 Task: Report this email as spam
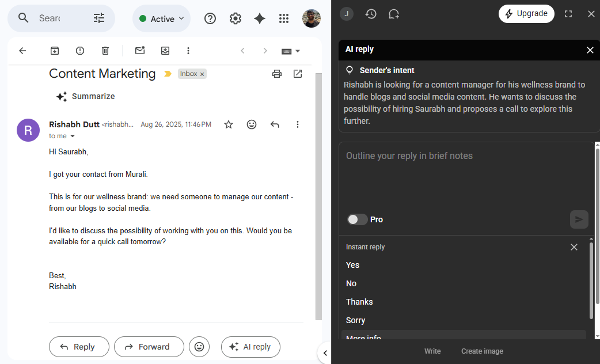tap(80, 51)
